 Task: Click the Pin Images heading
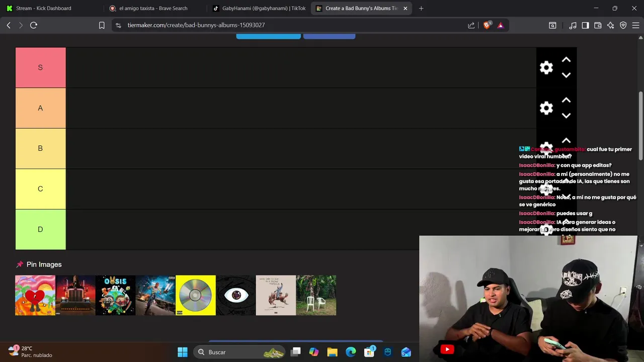pyautogui.click(x=39, y=264)
